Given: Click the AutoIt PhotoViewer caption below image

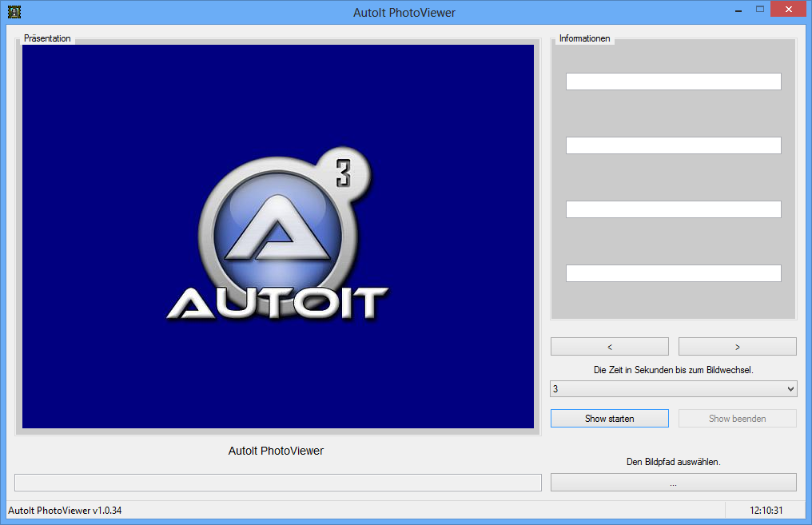Looking at the screenshot, I should [276, 451].
